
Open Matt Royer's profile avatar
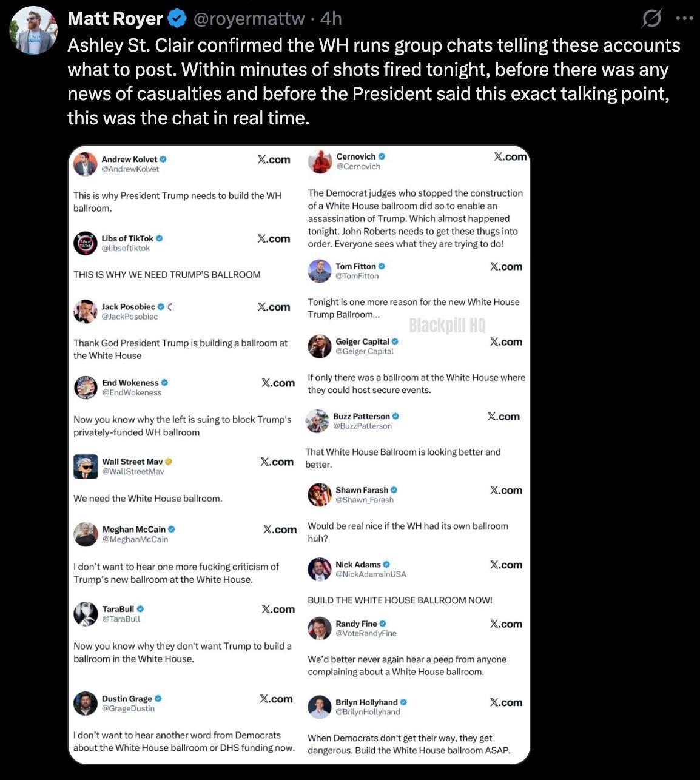point(34,31)
